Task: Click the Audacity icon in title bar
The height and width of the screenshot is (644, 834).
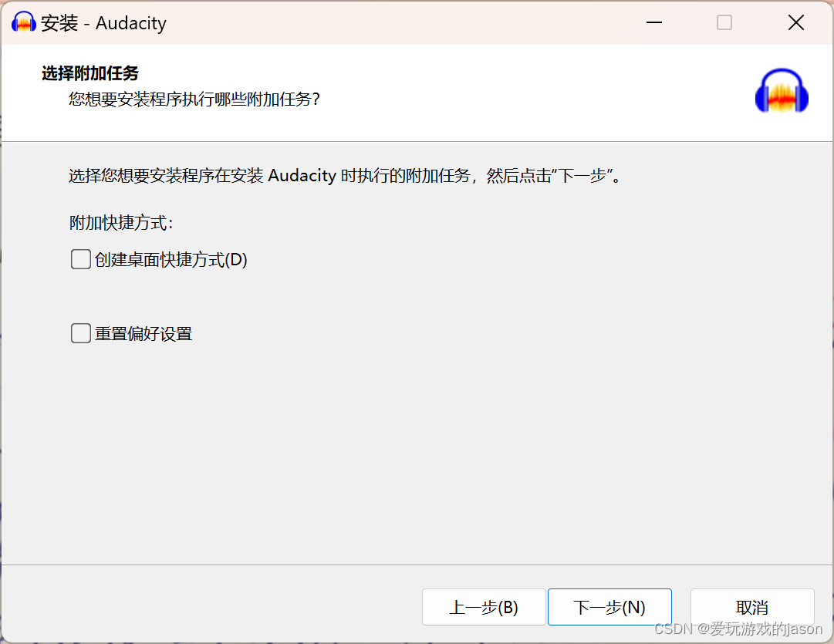Action: point(24,22)
